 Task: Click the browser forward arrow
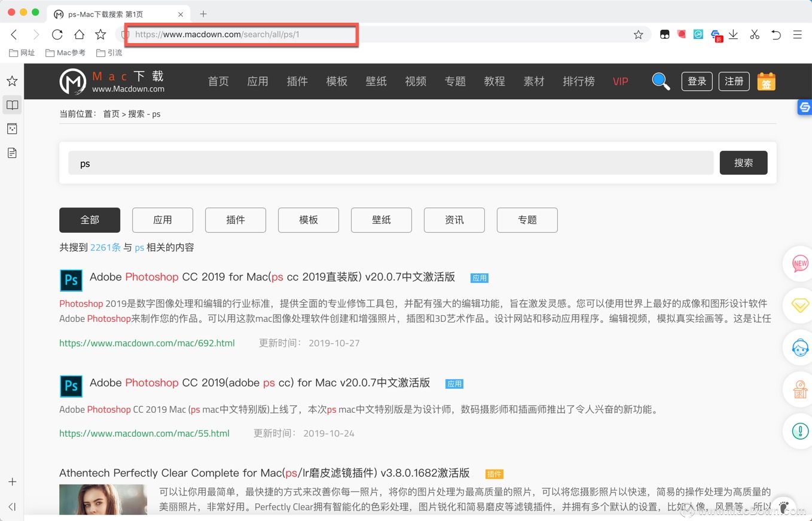coord(36,35)
